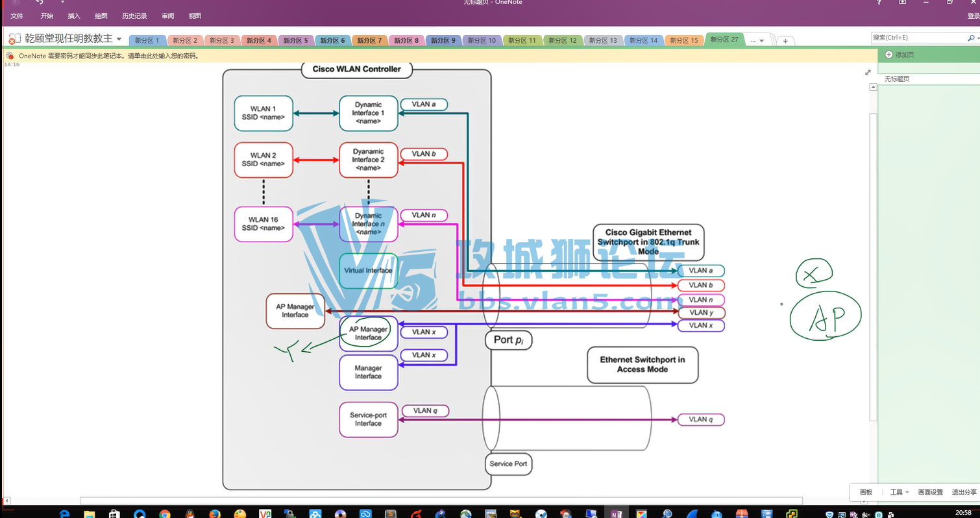
Task: Select section tab 新分区 13
Action: click(603, 40)
